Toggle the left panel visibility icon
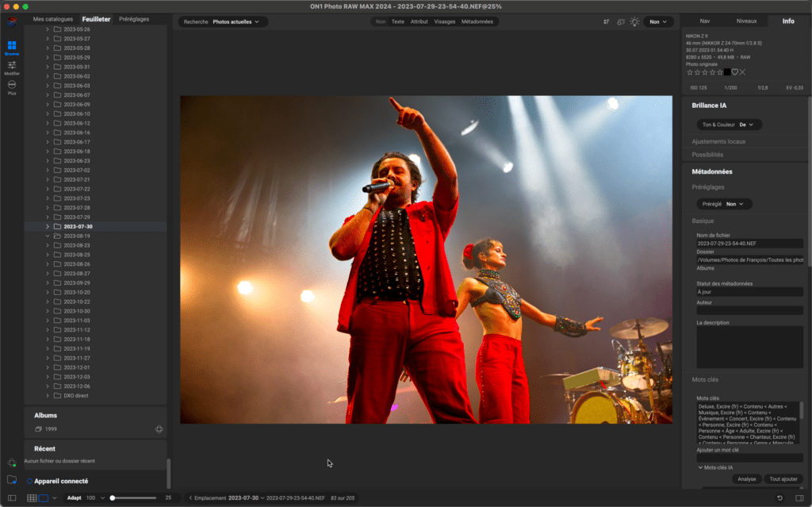 pyautogui.click(x=12, y=497)
